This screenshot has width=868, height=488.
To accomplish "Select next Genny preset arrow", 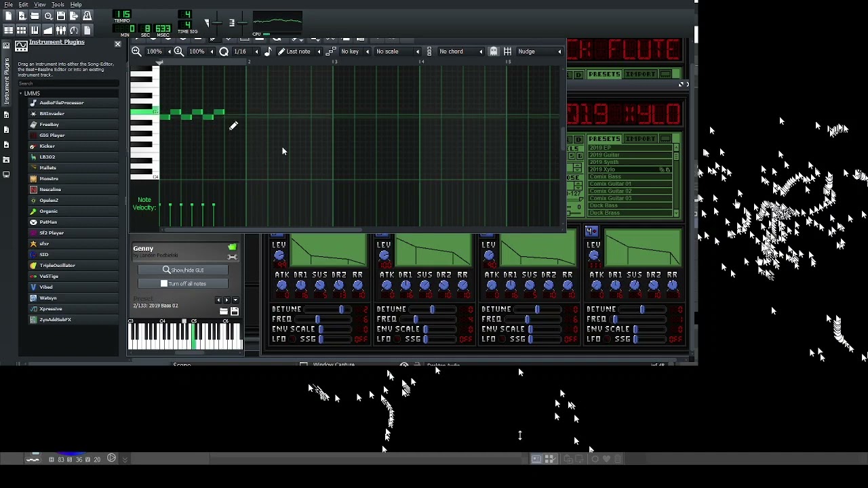I will tap(226, 300).
